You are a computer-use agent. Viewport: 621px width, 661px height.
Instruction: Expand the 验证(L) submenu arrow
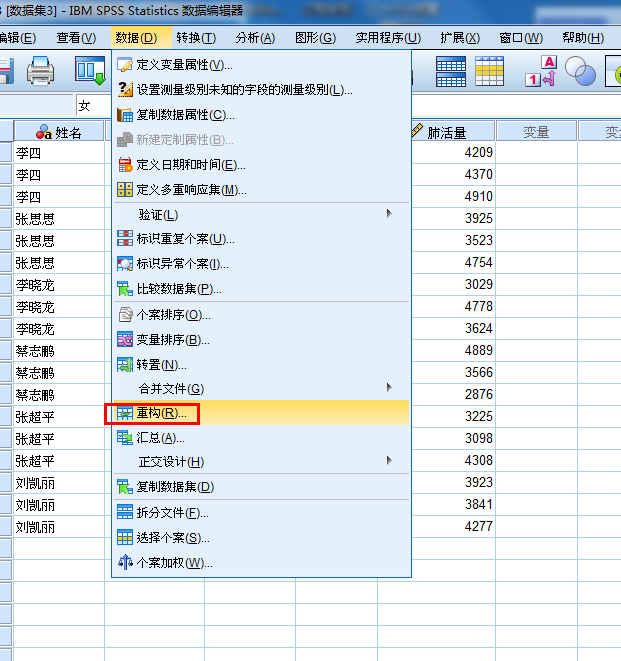(389, 214)
